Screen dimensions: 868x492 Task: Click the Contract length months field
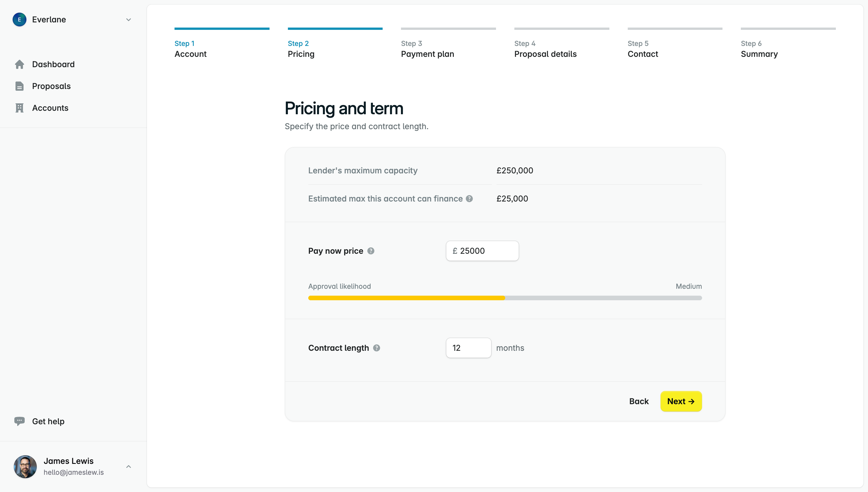468,348
